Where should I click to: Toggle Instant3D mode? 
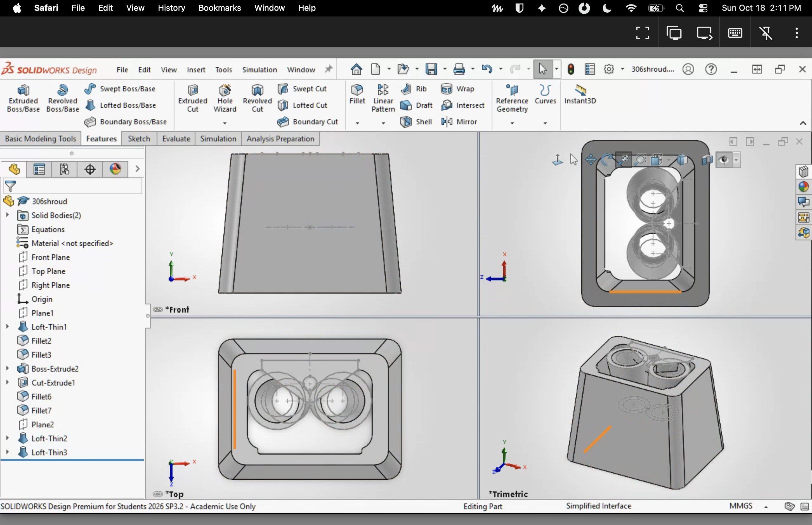click(580, 94)
